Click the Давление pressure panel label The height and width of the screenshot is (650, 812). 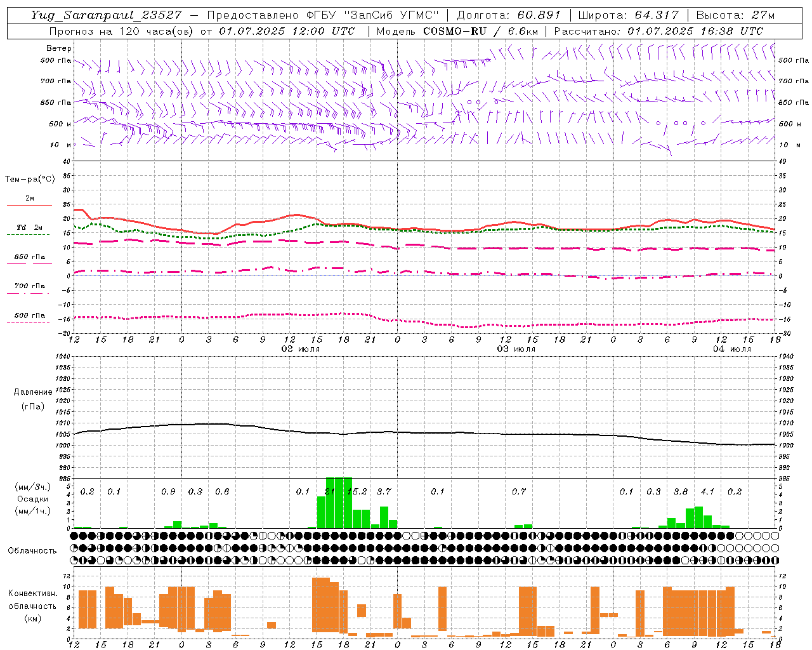pyautogui.click(x=33, y=392)
